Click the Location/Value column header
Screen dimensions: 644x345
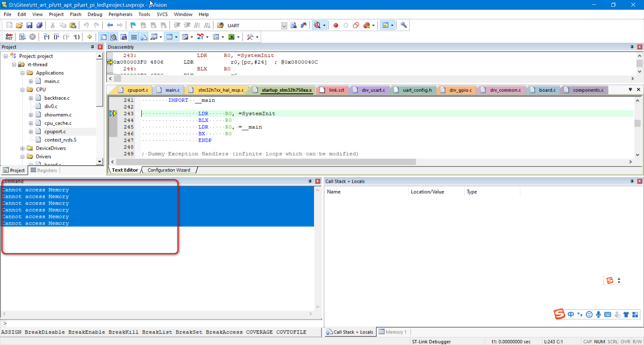click(x=436, y=192)
